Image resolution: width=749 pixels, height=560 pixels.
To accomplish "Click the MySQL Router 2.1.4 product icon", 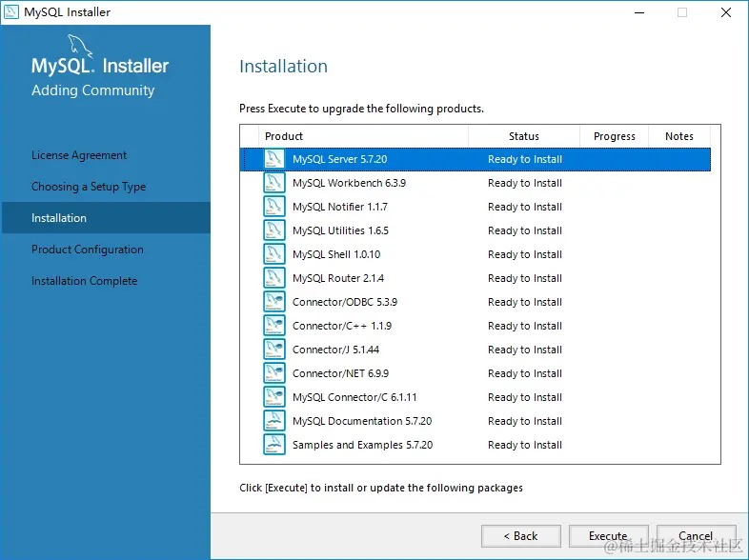I will tap(274, 278).
